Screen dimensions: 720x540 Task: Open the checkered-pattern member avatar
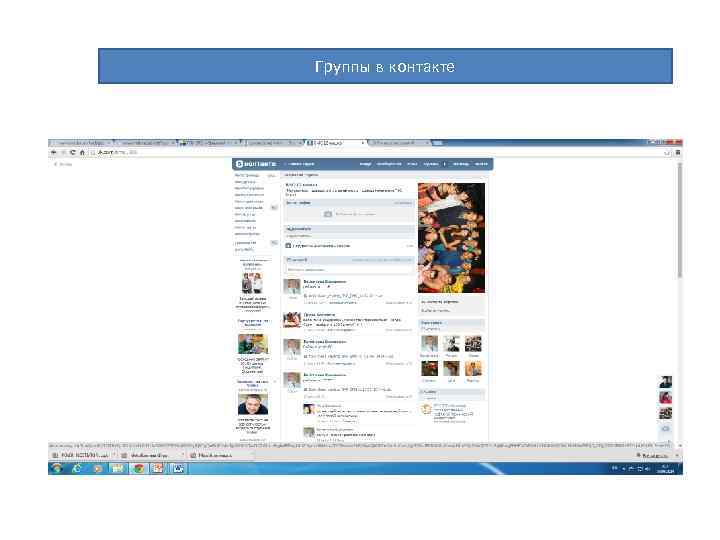coord(473,343)
